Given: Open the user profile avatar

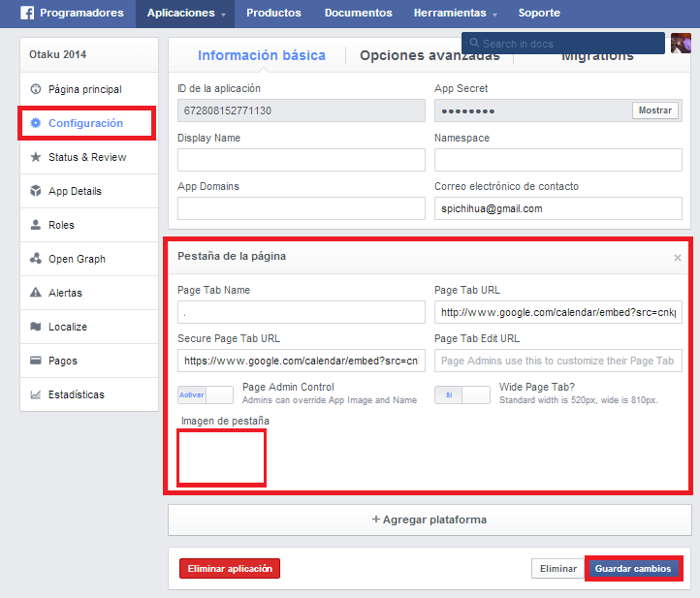Looking at the screenshot, I should coord(681,43).
